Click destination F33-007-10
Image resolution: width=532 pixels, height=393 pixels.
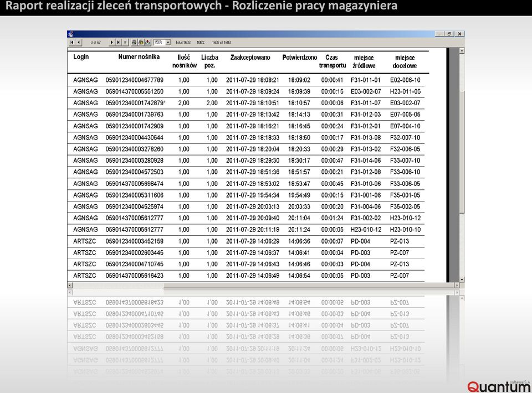[405, 161]
